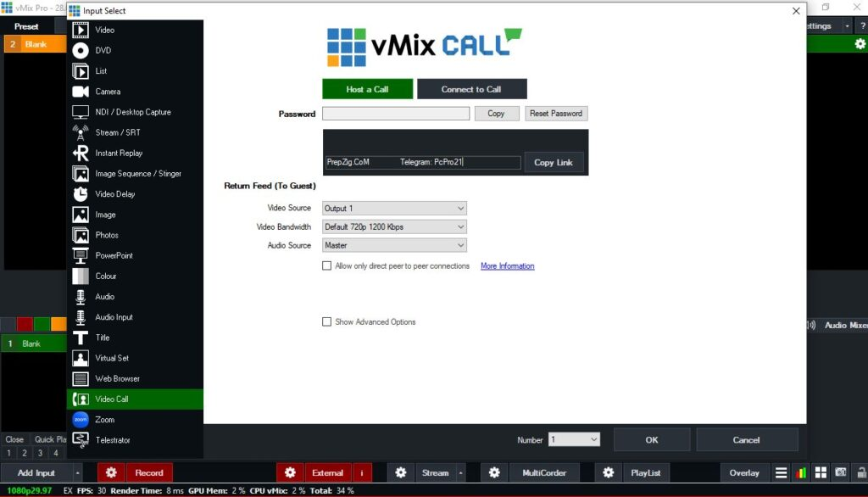Click the call link text field
Image resolution: width=868 pixels, height=497 pixels.
click(x=423, y=162)
